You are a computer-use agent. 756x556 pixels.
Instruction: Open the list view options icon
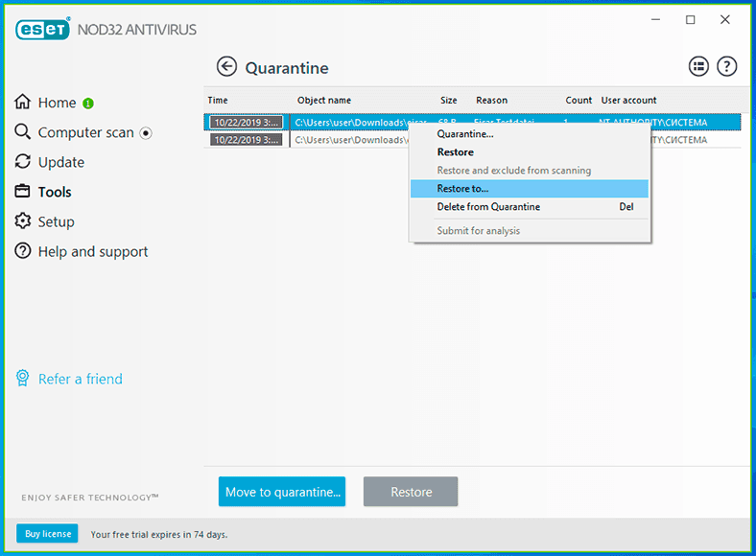[x=698, y=66]
